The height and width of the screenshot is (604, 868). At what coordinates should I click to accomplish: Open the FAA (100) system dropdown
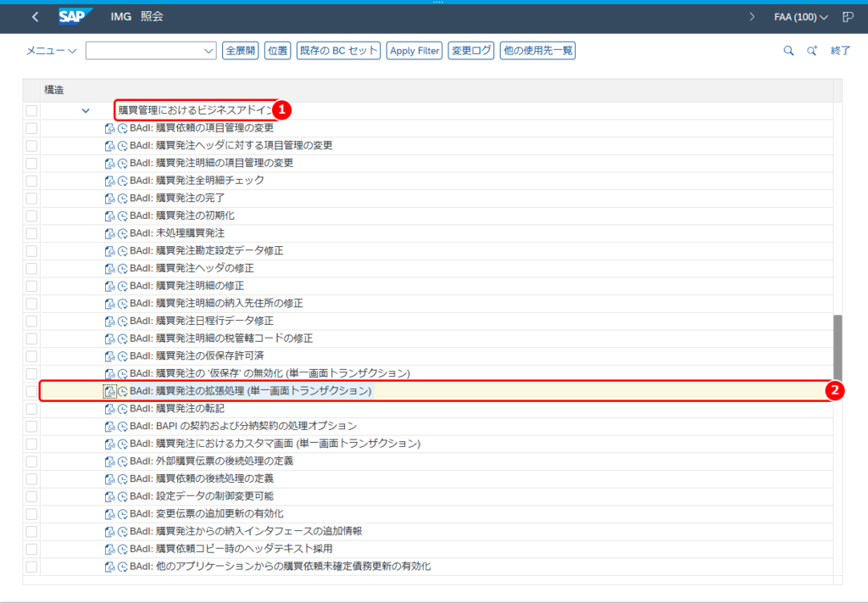click(800, 17)
